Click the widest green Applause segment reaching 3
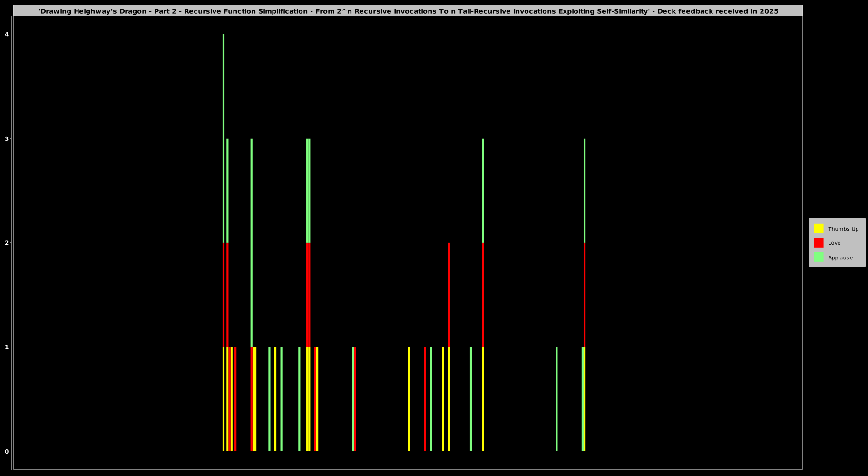 pyautogui.click(x=308, y=190)
